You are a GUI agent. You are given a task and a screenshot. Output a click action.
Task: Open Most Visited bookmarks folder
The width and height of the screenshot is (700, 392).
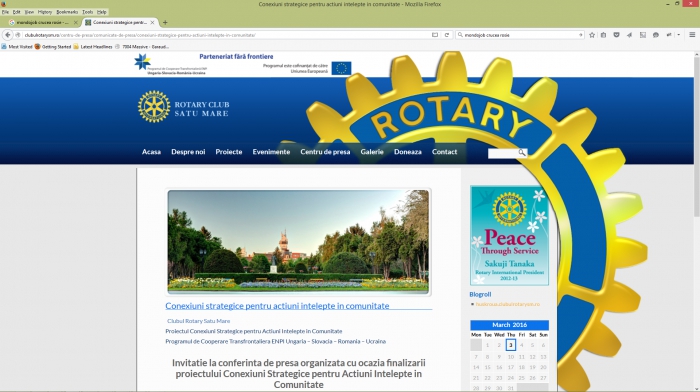(17, 46)
